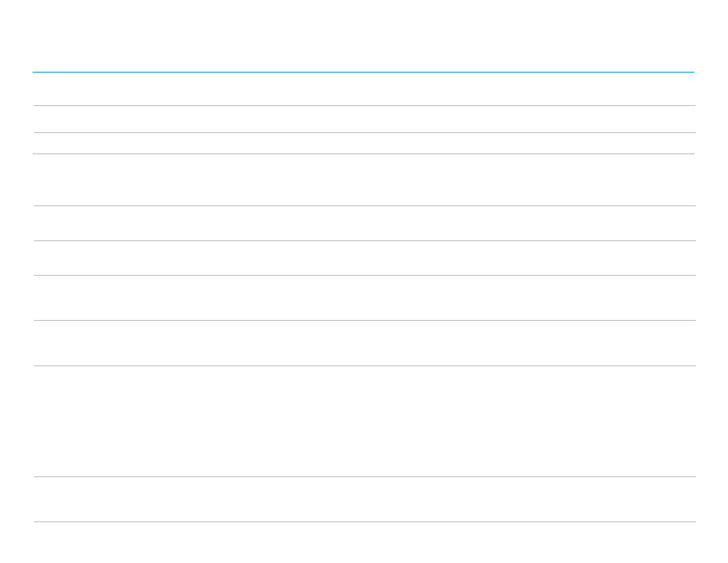Image resolution: width=728 pixels, height=563 pixels.
Task: Click inside the seventh empty table row
Action: (x=363, y=298)
